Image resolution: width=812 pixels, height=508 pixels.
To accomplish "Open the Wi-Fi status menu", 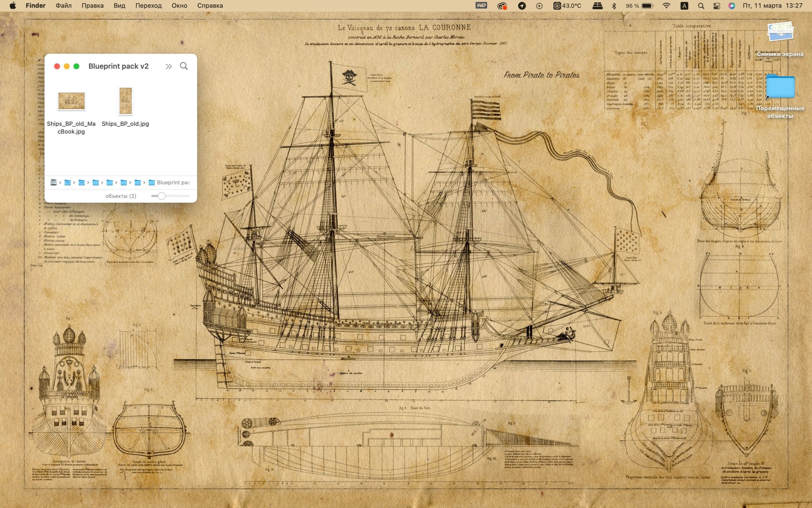I will (666, 6).
